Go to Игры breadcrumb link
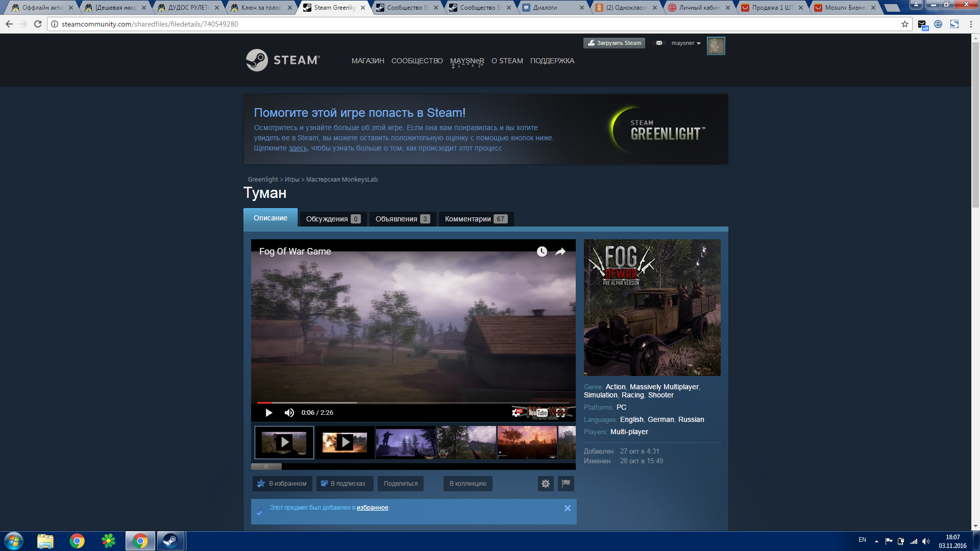This screenshot has width=980, height=551. coord(292,180)
